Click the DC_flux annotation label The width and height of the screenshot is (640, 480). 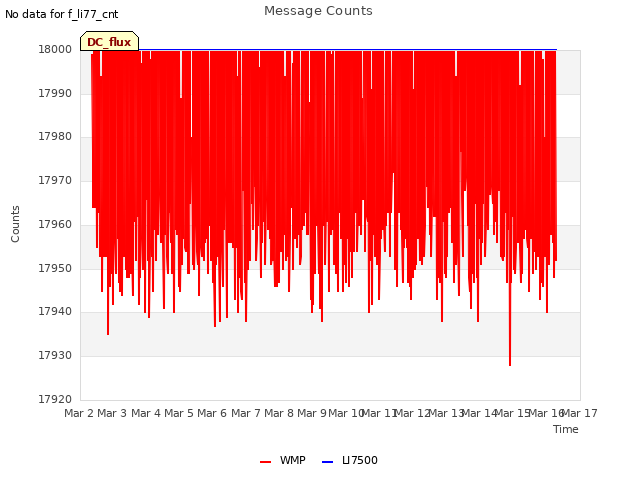point(109,41)
